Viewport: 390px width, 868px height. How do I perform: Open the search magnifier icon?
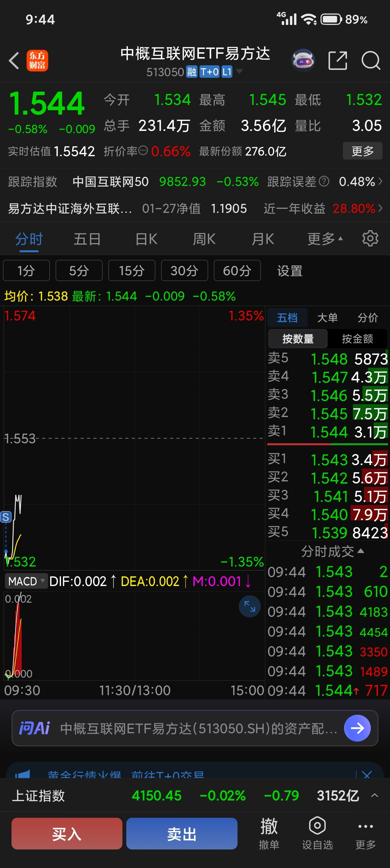coord(371,61)
